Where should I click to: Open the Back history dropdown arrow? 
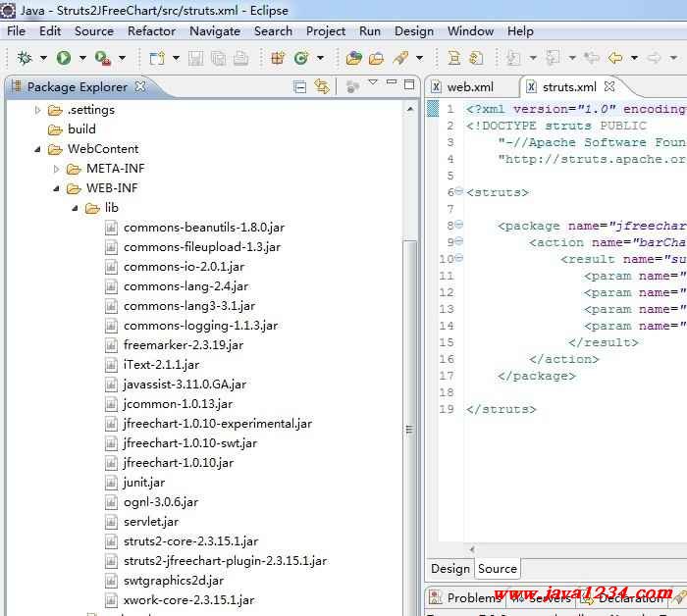(634, 58)
